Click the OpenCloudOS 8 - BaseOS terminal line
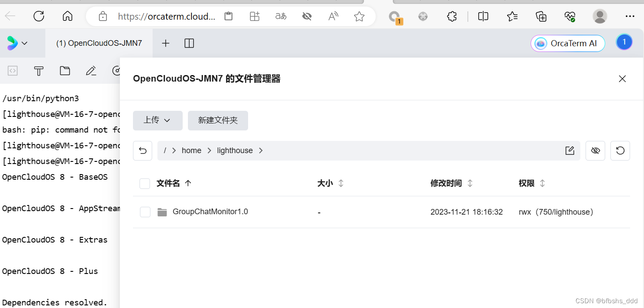Viewport: 644px width, 308px height. [x=55, y=177]
